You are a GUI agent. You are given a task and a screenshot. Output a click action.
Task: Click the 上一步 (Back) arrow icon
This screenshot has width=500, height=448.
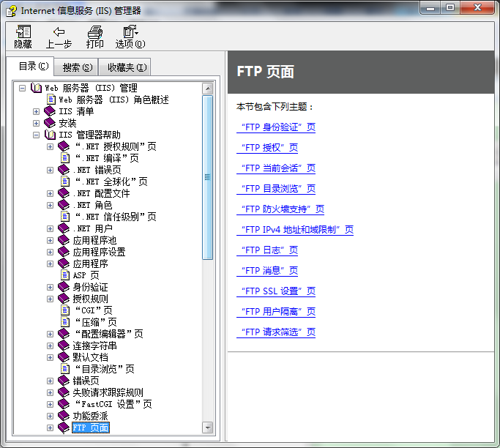[x=59, y=31]
